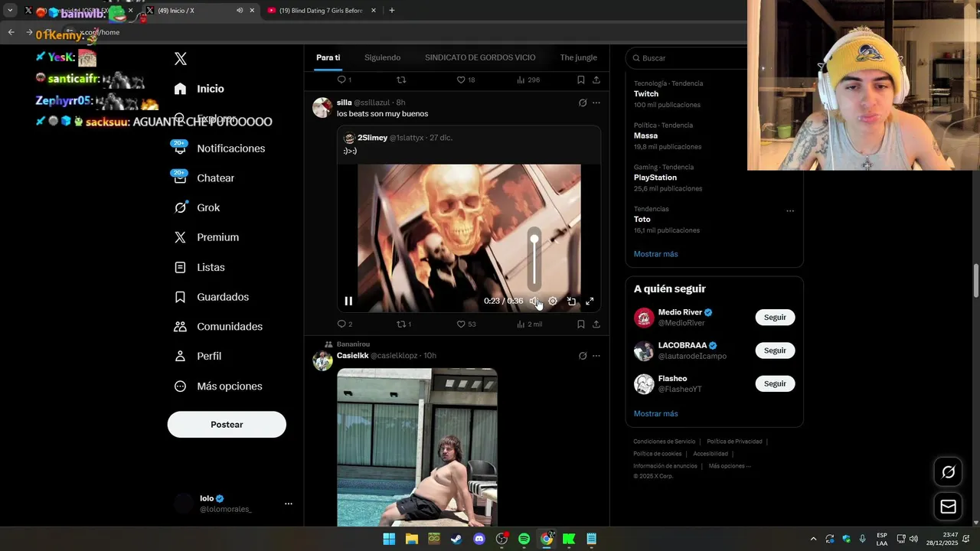Screen dimensions: 980x551
Task: Open Steam from the taskbar
Action: click(x=456, y=539)
